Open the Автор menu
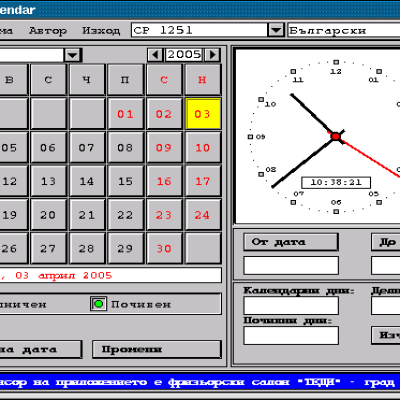 pos(48,31)
